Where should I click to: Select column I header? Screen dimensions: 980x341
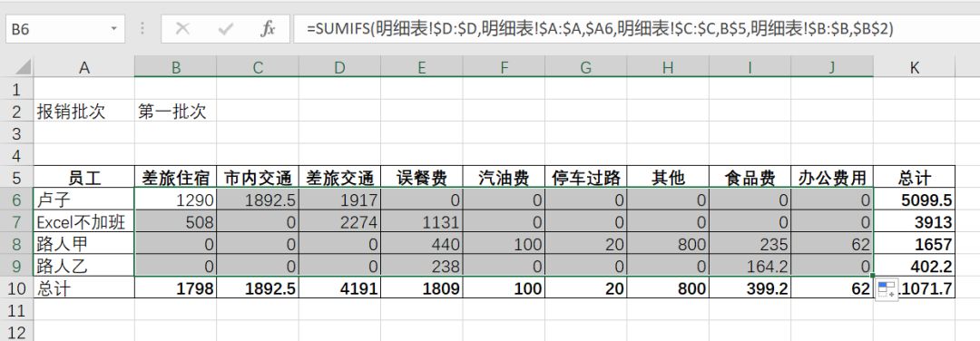750,68
